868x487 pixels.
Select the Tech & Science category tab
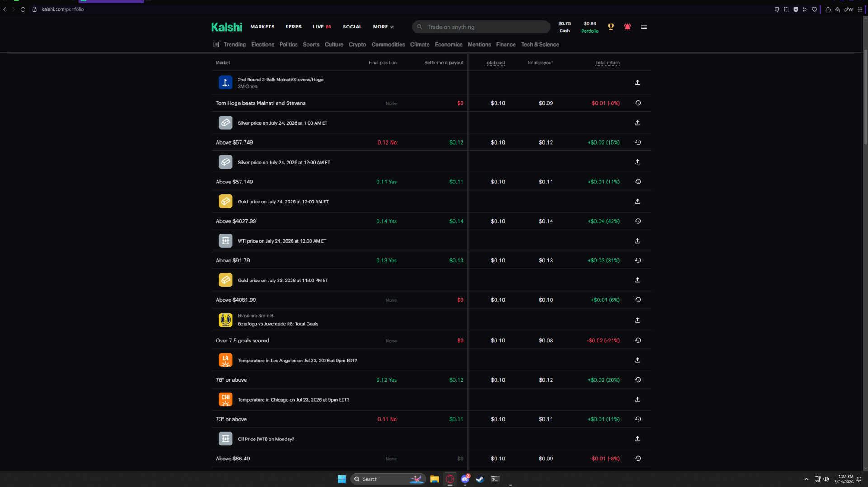point(540,45)
